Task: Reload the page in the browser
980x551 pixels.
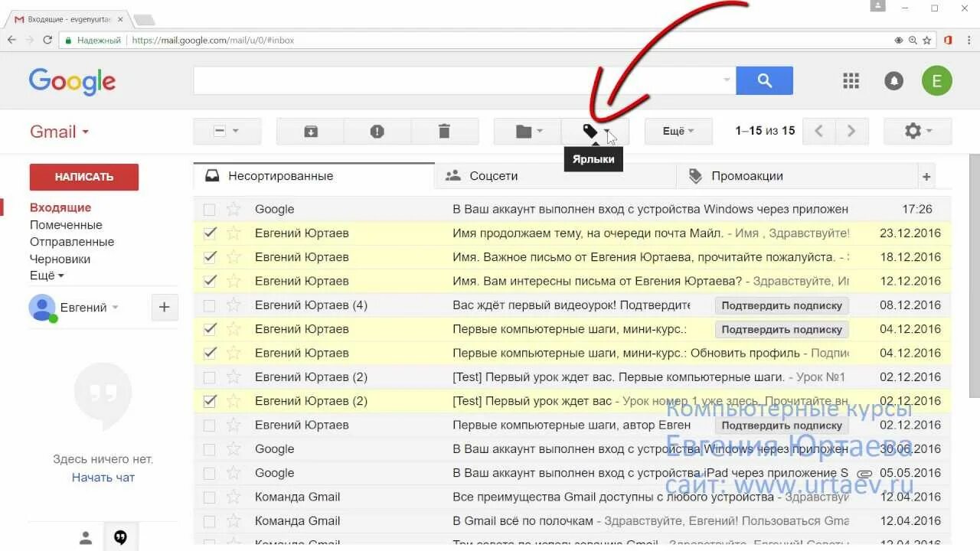Action: tap(47, 40)
